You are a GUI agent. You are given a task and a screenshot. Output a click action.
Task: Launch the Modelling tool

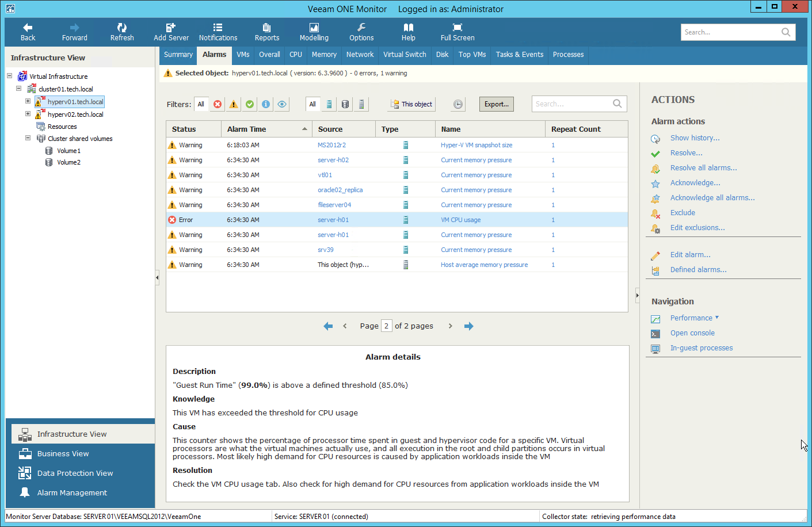pos(314,32)
